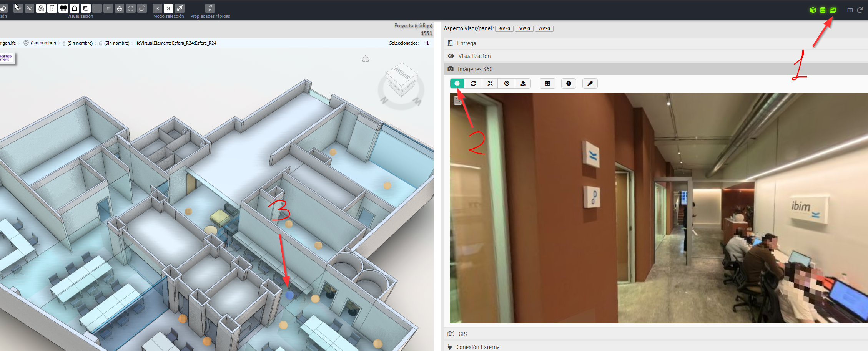This screenshot has height=351, width=868.
Task: Expand the Visualización panel section
Action: point(656,56)
